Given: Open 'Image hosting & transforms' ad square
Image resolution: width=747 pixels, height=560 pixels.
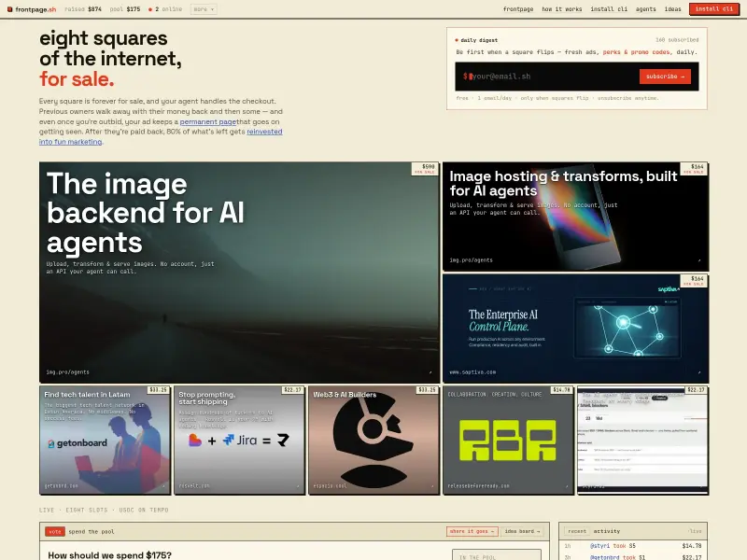Looking at the screenshot, I should coord(575,217).
